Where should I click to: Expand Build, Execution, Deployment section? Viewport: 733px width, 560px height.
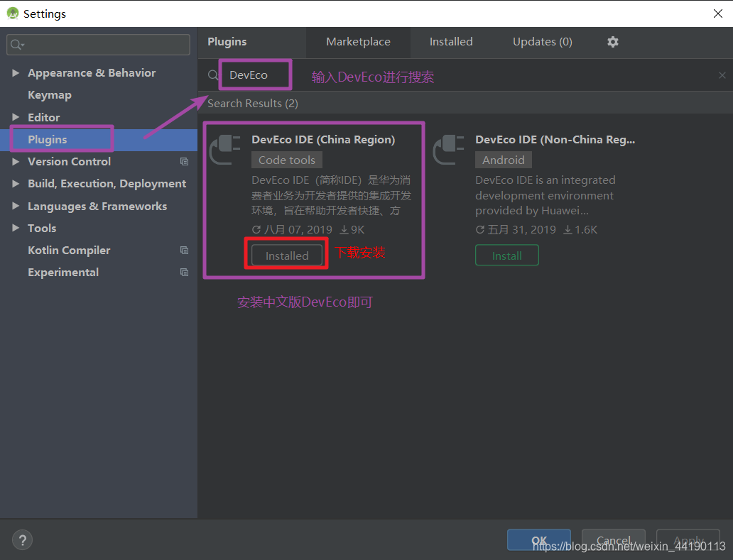tap(16, 184)
